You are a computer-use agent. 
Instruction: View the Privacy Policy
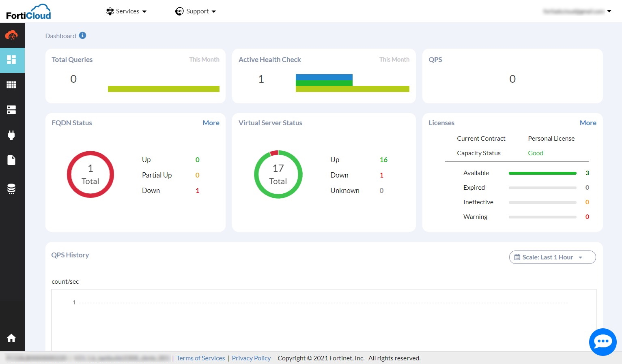point(251,358)
